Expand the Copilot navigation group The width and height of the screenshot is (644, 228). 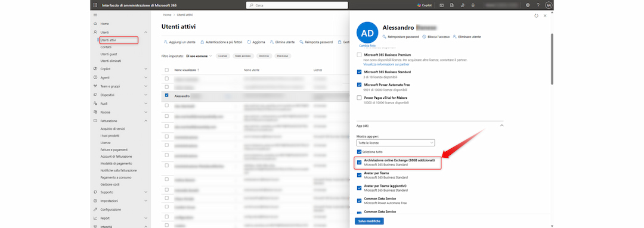coord(146,69)
